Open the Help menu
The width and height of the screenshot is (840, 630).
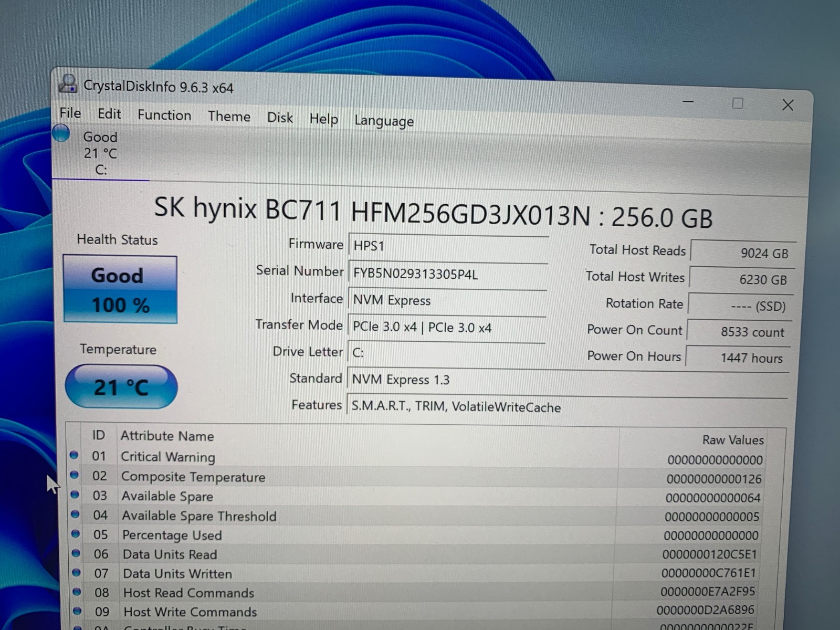(x=323, y=119)
